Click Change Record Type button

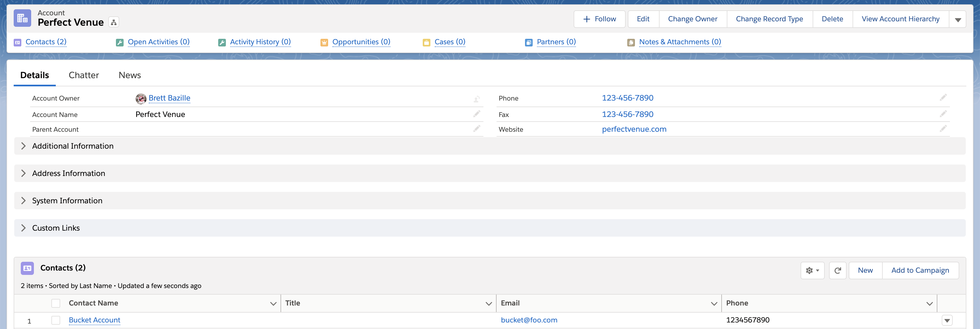click(x=770, y=19)
